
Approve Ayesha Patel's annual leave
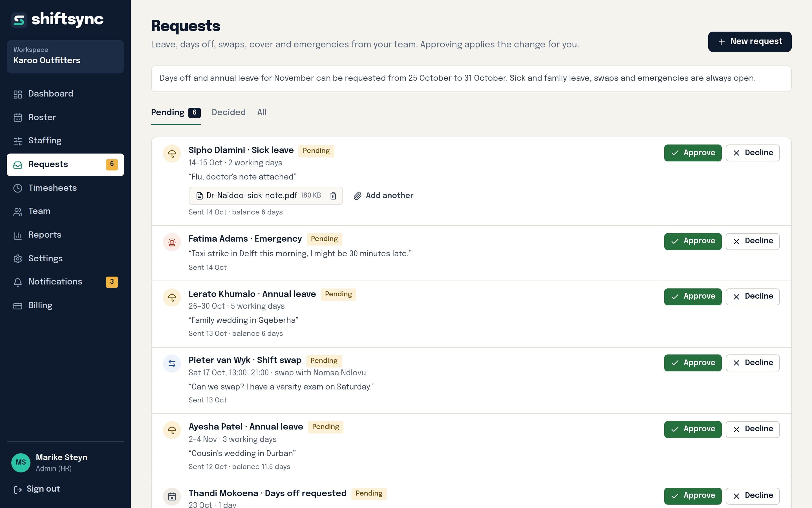coord(692,429)
